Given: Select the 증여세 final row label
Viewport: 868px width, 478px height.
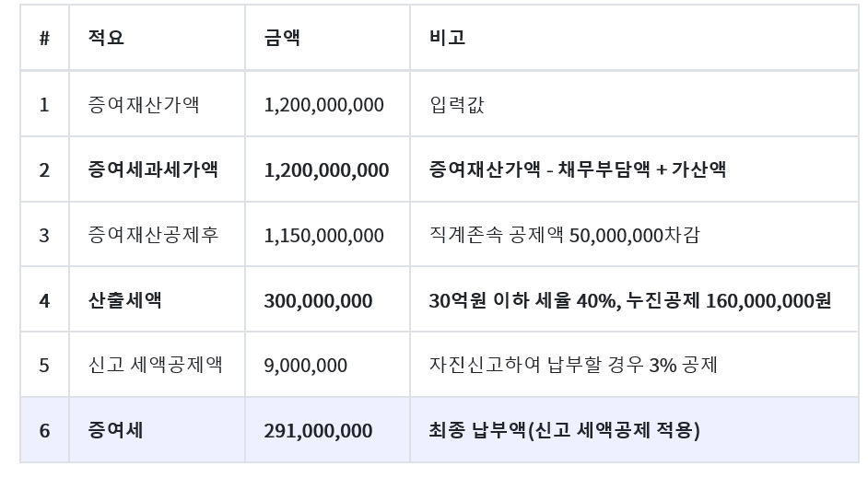Looking at the screenshot, I should tap(115, 430).
